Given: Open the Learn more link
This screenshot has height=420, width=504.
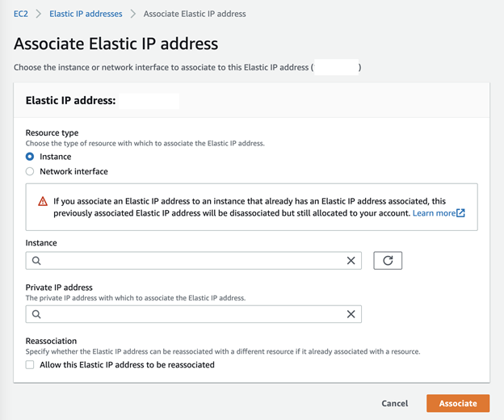Looking at the screenshot, I should [x=434, y=213].
